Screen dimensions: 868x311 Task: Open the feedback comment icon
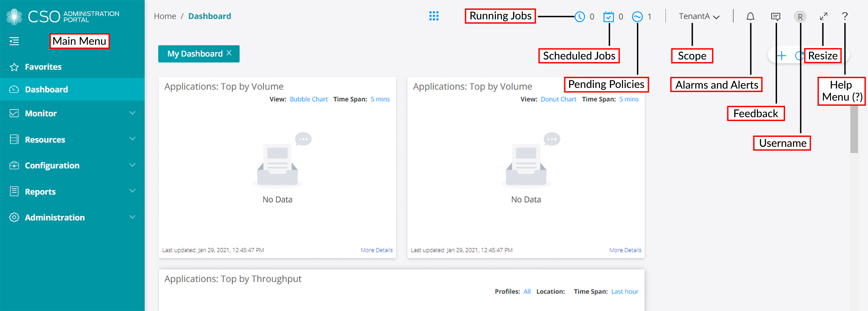click(x=775, y=16)
